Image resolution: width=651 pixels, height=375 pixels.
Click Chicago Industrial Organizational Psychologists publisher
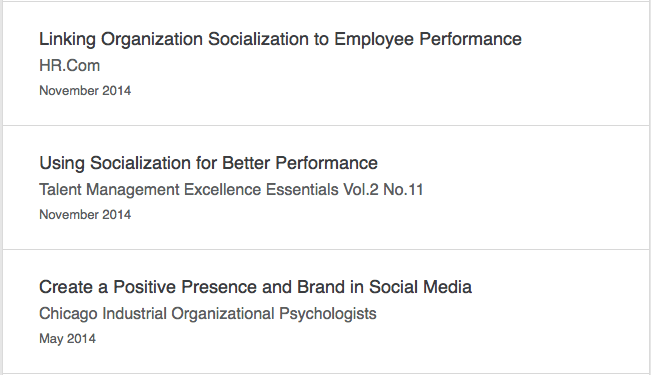208,314
